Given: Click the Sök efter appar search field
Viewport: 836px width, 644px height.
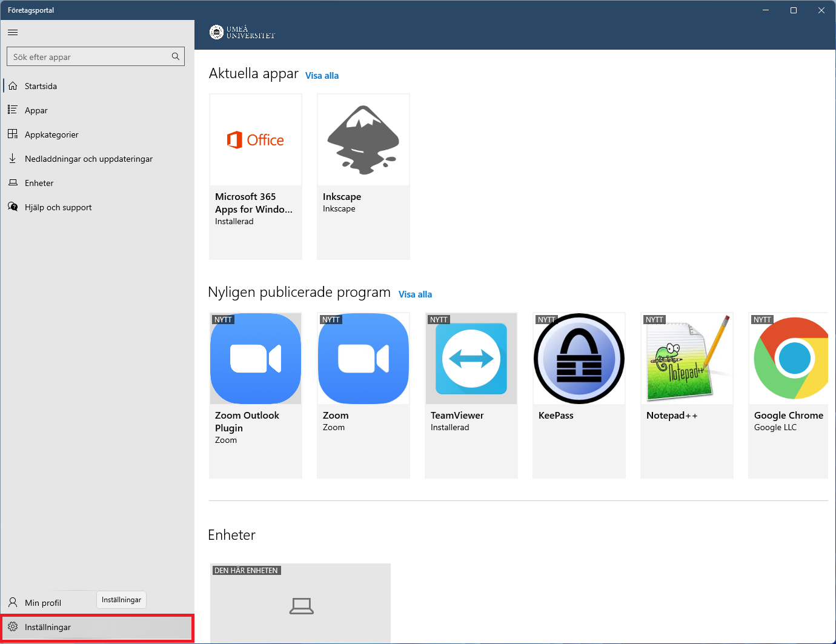Looking at the screenshot, I should (90, 57).
